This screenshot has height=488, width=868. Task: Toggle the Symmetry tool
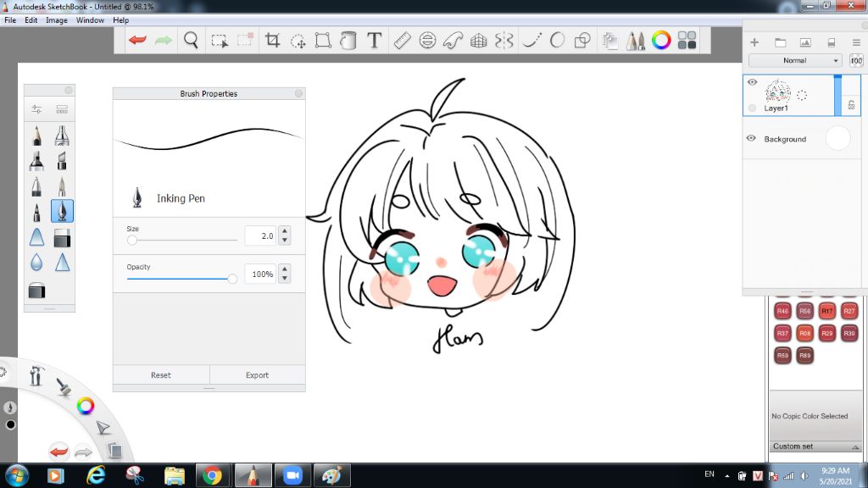pos(504,41)
